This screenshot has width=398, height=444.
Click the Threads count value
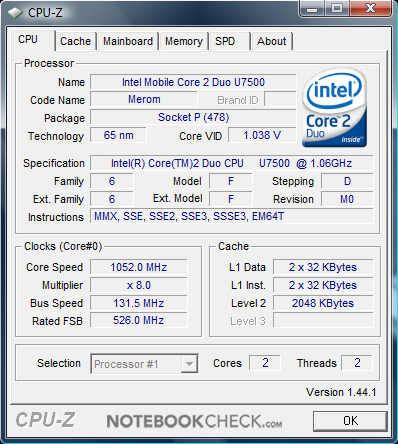click(357, 363)
